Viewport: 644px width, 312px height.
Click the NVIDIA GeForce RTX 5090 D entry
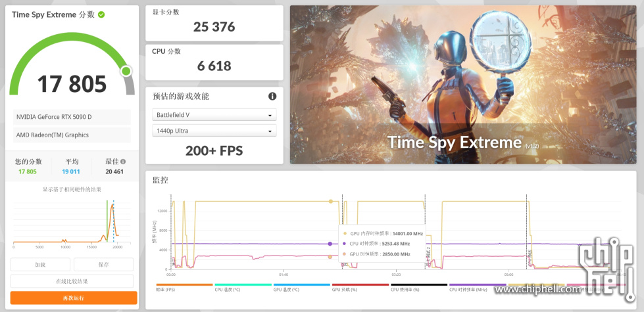[x=72, y=118]
